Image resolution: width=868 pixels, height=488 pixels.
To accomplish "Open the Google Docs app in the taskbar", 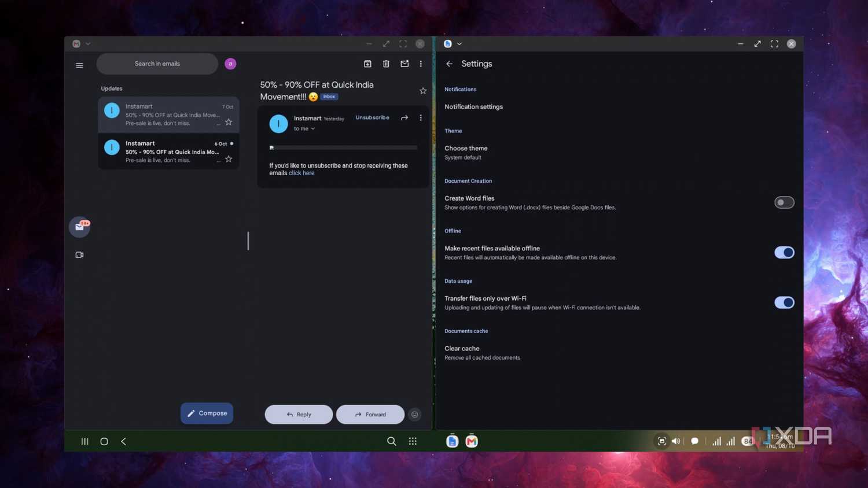I will click(x=453, y=441).
